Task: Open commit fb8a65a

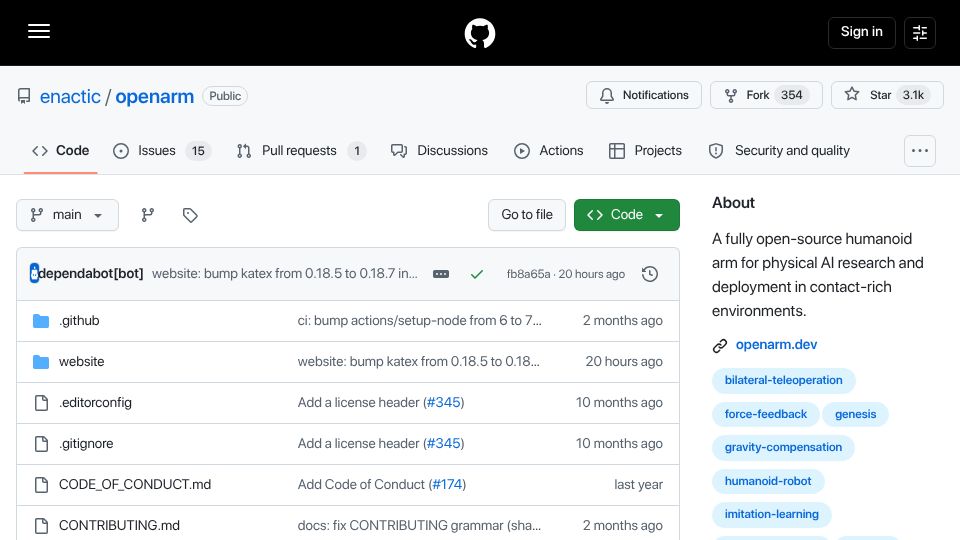Action: [528, 274]
